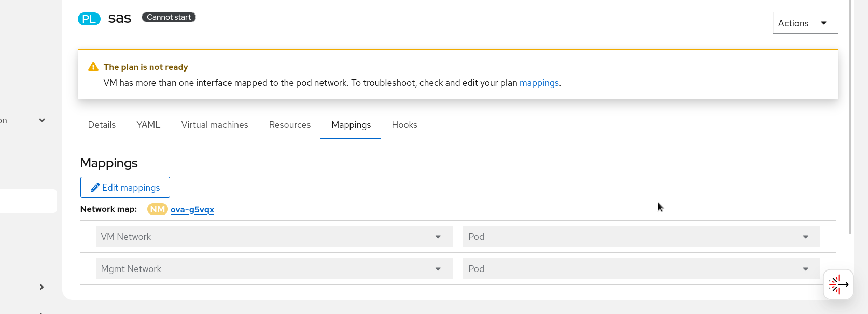This screenshot has height=314, width=868.
Task: Open the Actions dropdown menu
Action: (805, 23)
